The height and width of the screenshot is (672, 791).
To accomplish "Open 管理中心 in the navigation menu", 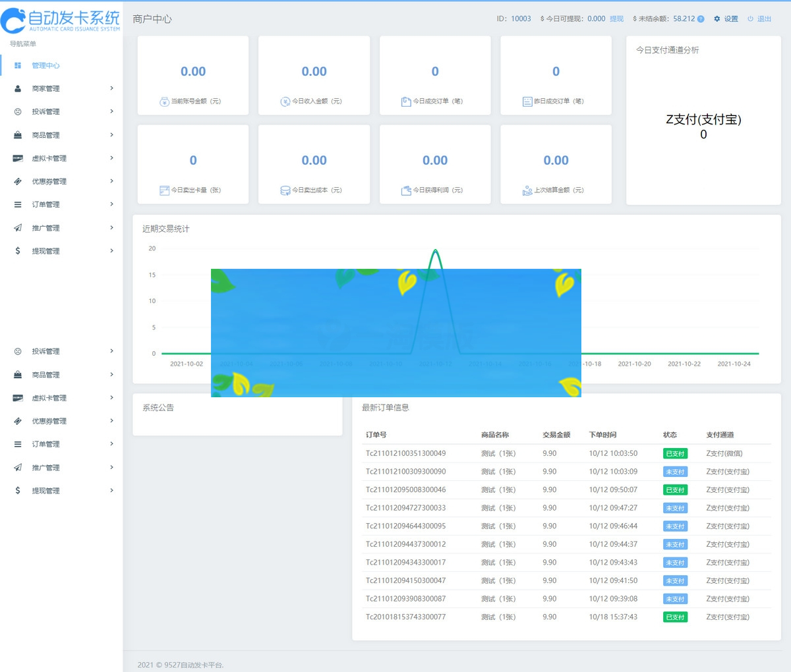I will pyautogui.click(x=45, y=65).
